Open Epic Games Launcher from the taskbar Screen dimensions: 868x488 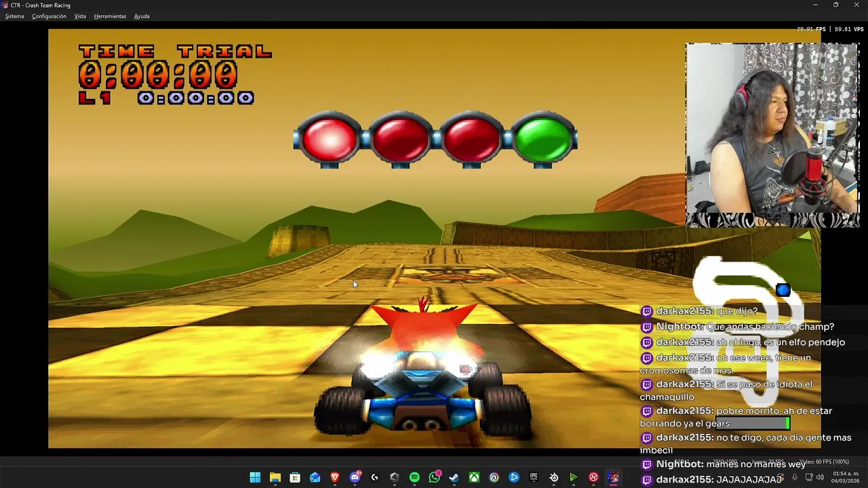(x=534, y=478)
